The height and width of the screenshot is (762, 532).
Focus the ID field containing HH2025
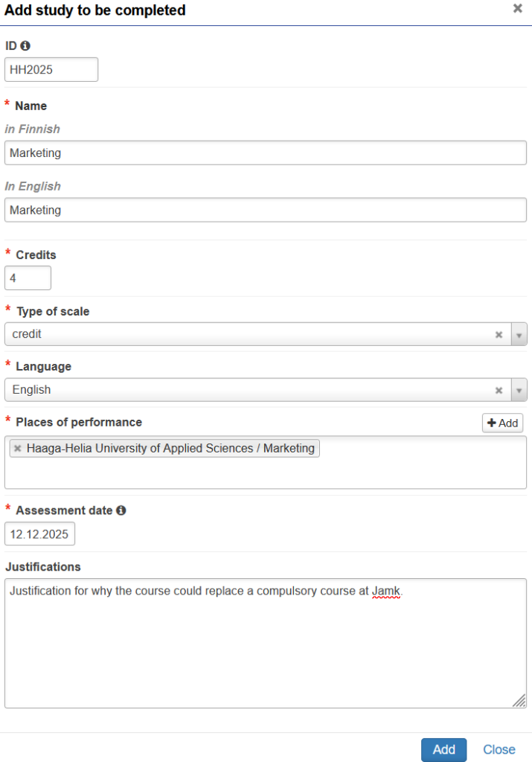tap(51, 69)
